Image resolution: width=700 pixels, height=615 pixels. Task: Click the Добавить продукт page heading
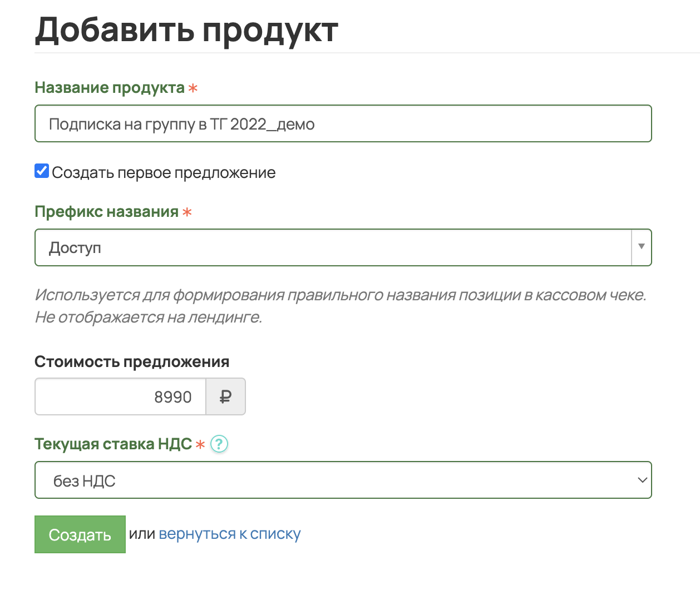click(186, 29)
